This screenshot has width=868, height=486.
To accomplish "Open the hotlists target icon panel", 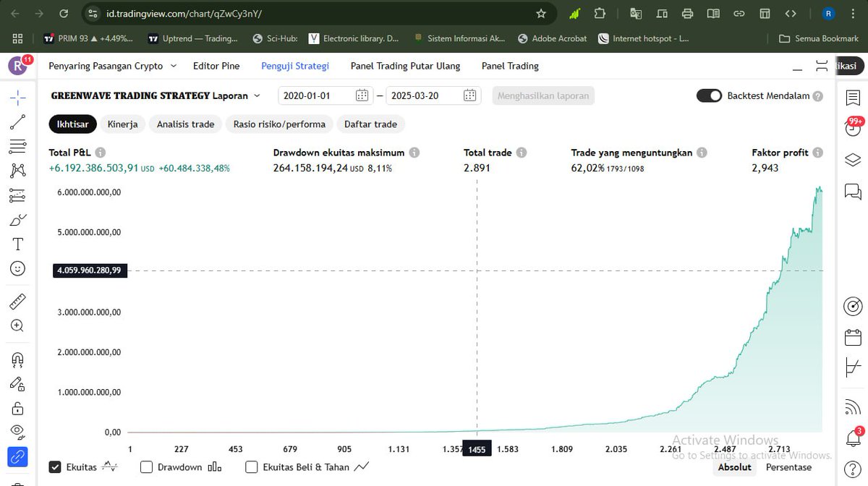I will (x=854, y=306).
